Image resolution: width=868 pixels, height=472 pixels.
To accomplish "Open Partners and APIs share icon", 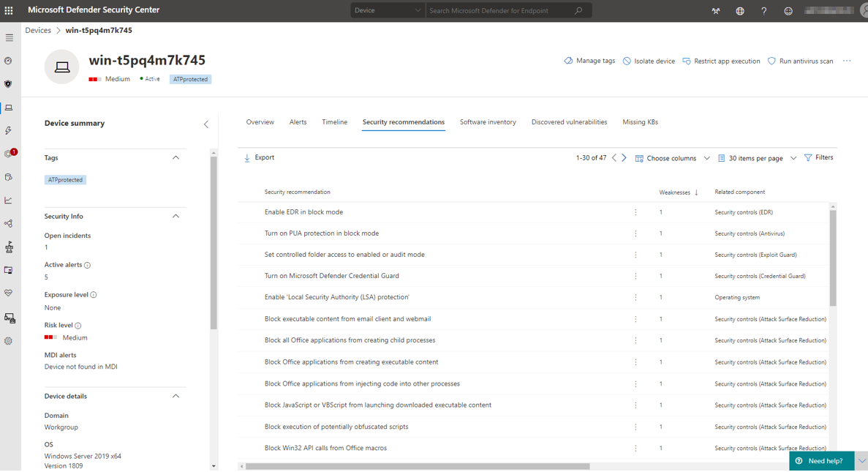I will (x=8, y=222).
